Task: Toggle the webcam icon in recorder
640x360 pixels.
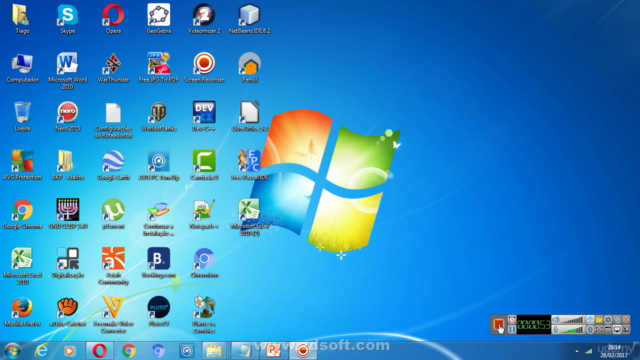Action: click(x=590, y=329)
